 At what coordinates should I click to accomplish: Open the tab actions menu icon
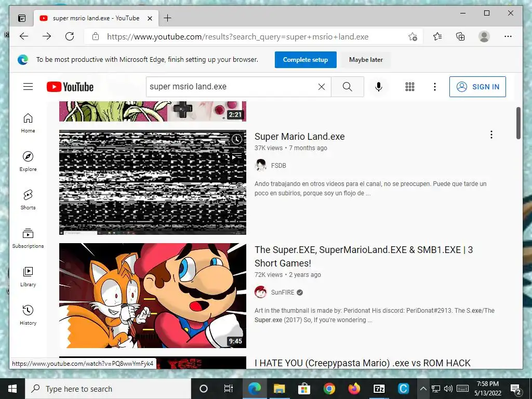(22, 18)
